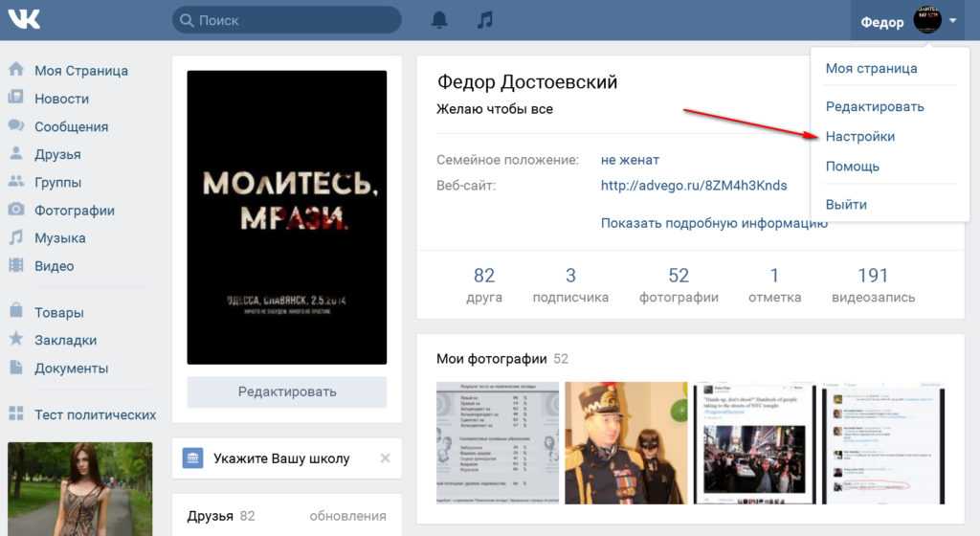The image size is (980, 536).
Task: Click inside the Поиск search field
Action: coord(287,20)
